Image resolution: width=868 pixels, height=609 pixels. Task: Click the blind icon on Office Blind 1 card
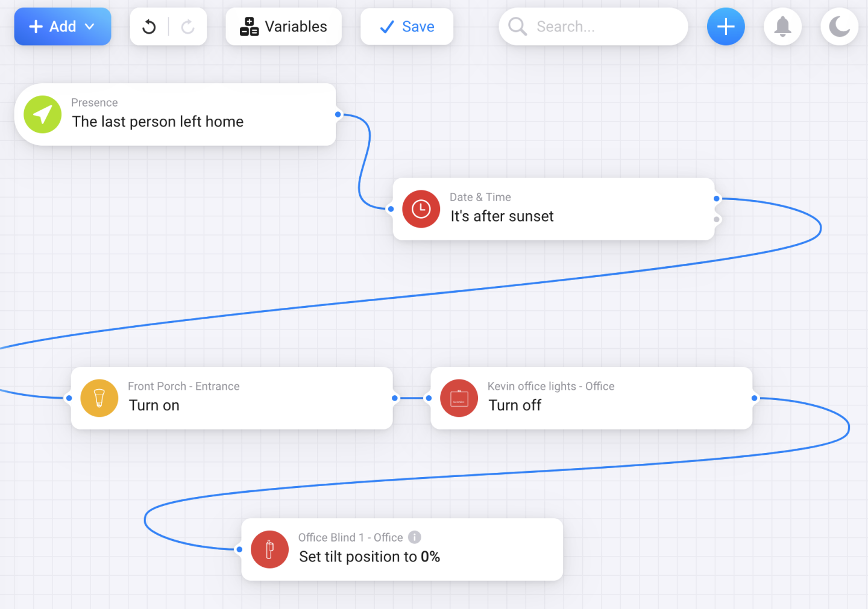(269, 549)
